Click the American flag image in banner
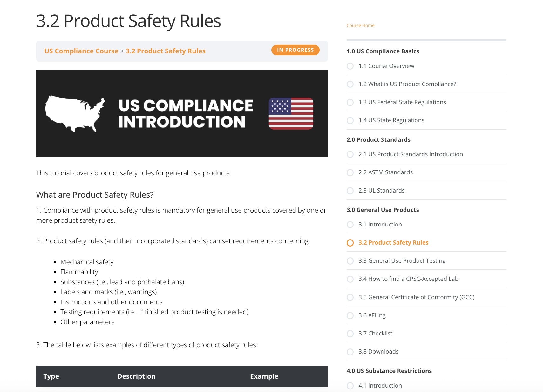Viewport: 543px width, 392px height. (x=291, y=113)
